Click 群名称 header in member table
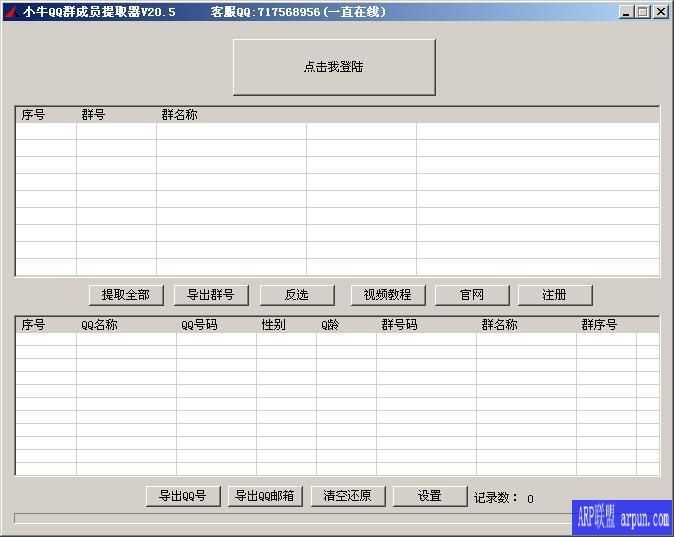The height and width of the screenshot is (537, 674). (x=527, y=325)
